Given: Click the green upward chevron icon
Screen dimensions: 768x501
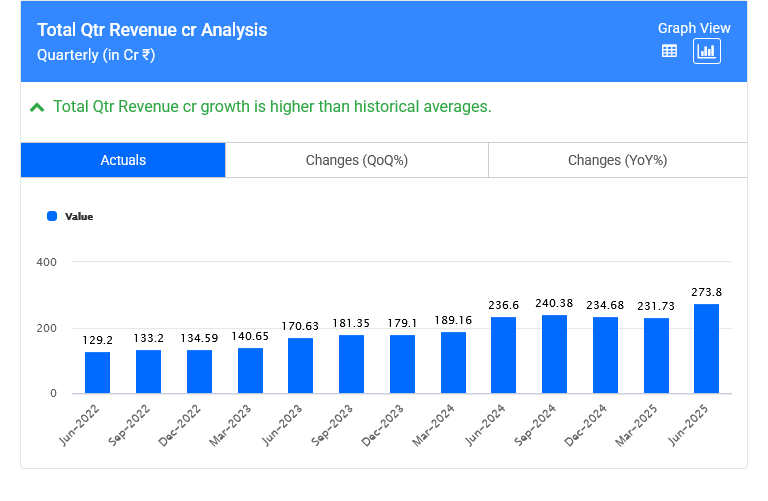Looking at the screenshot, I should 37,107.
